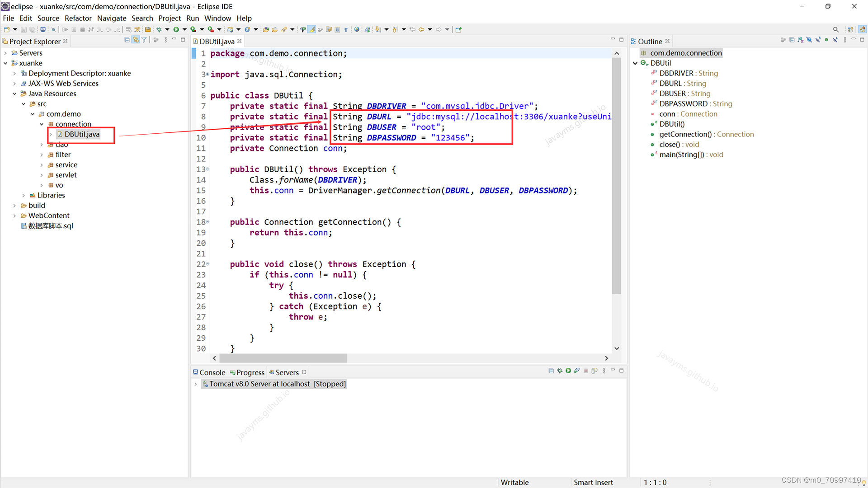This screenshot has width=868, height=488.
Task: Open the Refactor menu
Action: pos(78,18)
